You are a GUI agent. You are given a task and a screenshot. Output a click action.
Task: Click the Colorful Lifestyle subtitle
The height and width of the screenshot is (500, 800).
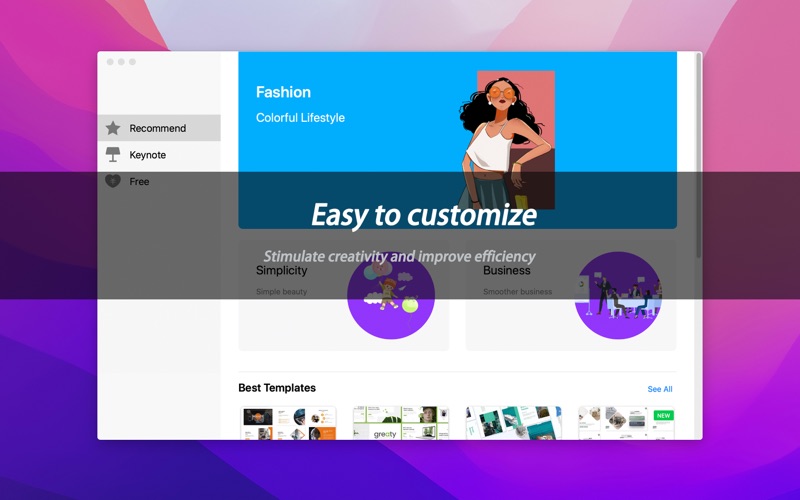[x=300, y=118]
